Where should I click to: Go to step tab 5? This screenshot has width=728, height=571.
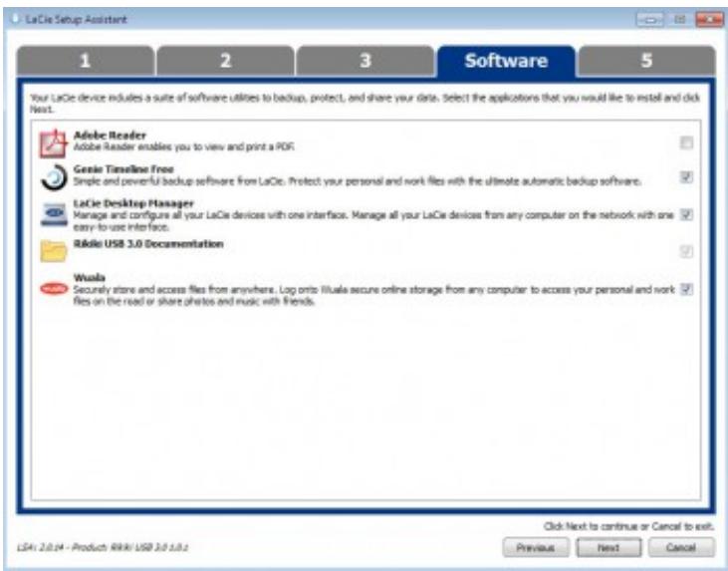[646, 61]
